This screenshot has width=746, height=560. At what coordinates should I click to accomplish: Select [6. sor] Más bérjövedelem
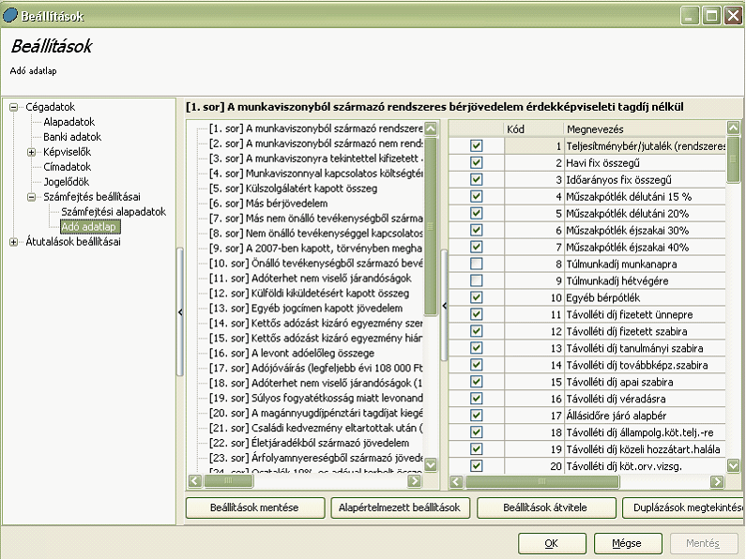coord(268,204)
